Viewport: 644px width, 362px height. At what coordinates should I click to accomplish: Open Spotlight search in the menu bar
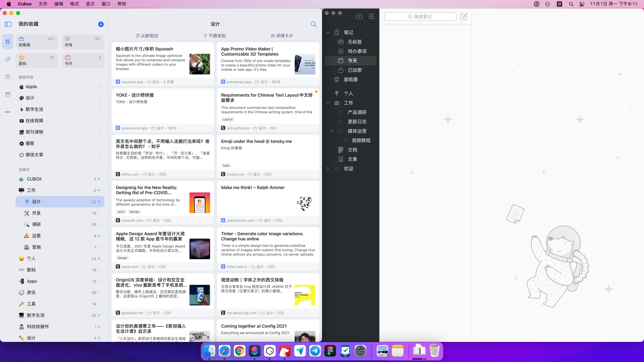[x=571, y=4]
